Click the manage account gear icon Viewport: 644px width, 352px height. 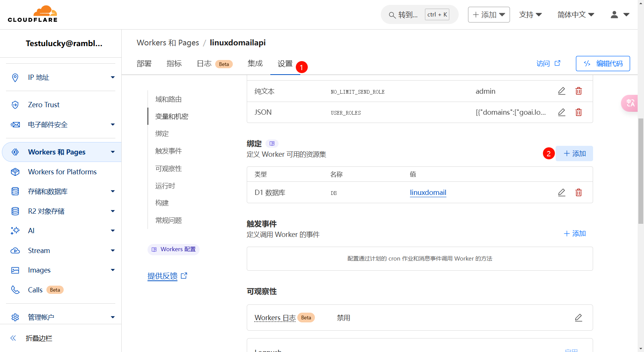click(15, 317)
